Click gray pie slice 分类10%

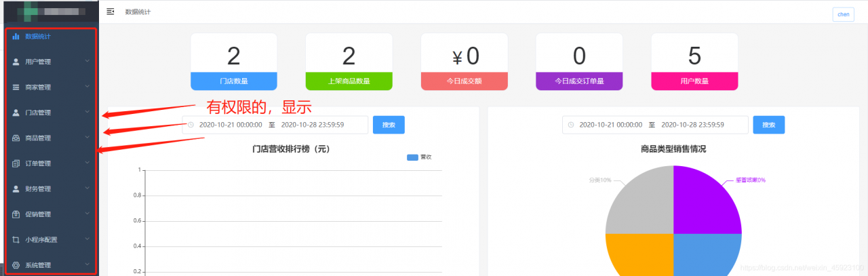point(641,201)
